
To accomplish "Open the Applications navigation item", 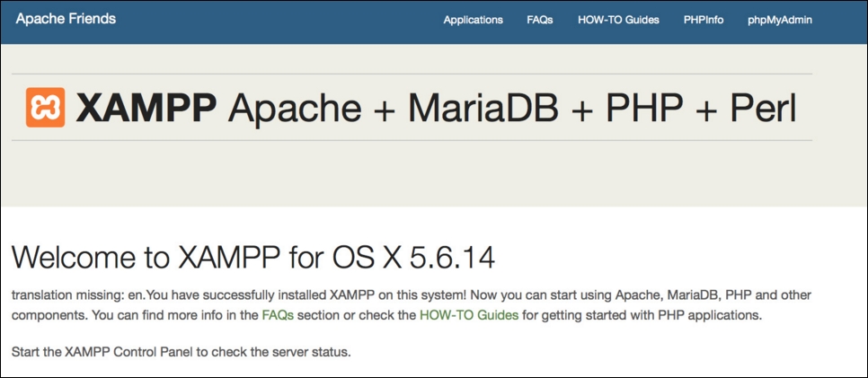I will click(474, 20).
